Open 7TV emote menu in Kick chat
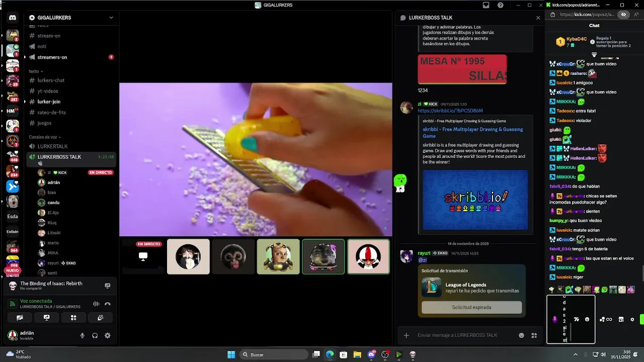 [x=577, y=319]
